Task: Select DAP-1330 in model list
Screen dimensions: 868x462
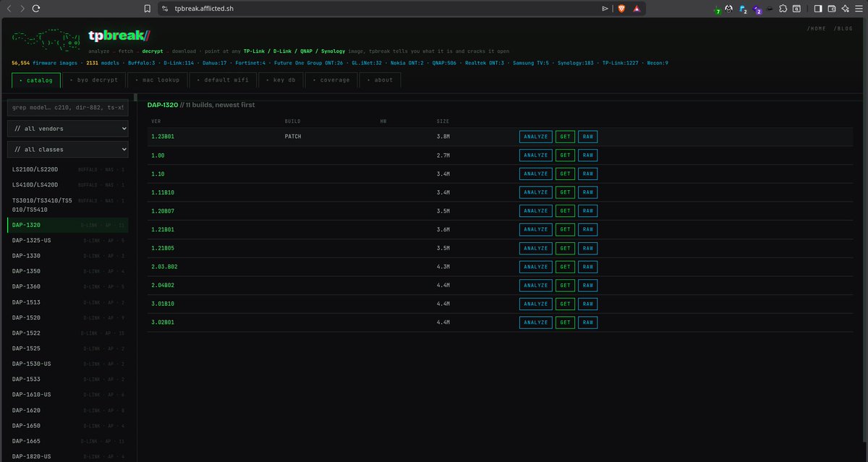Action: click(68, 256)
